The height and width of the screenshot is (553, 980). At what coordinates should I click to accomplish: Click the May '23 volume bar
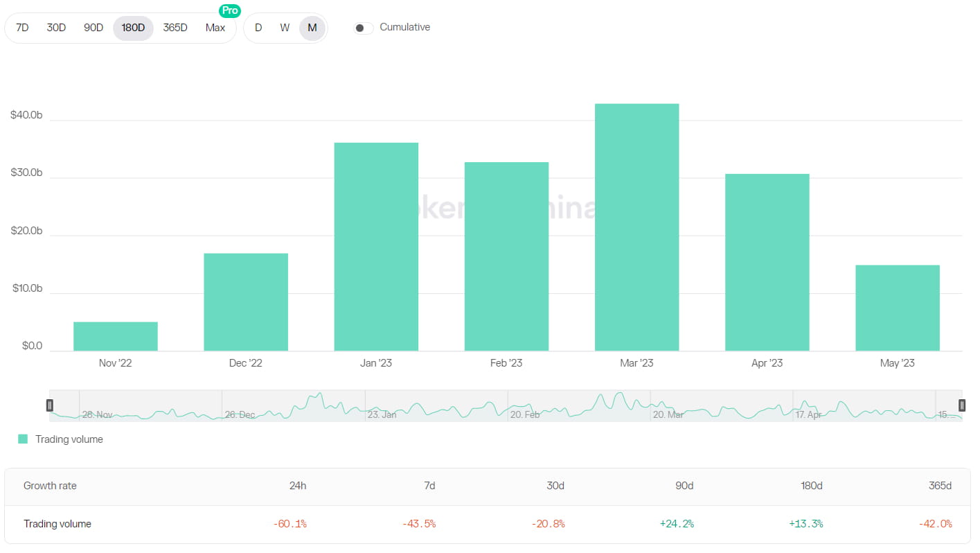pyautogui.click(x=898, y=308)
